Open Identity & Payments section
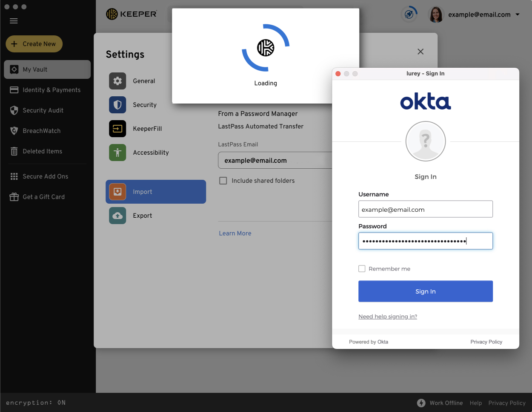 (x=51, y=90)
